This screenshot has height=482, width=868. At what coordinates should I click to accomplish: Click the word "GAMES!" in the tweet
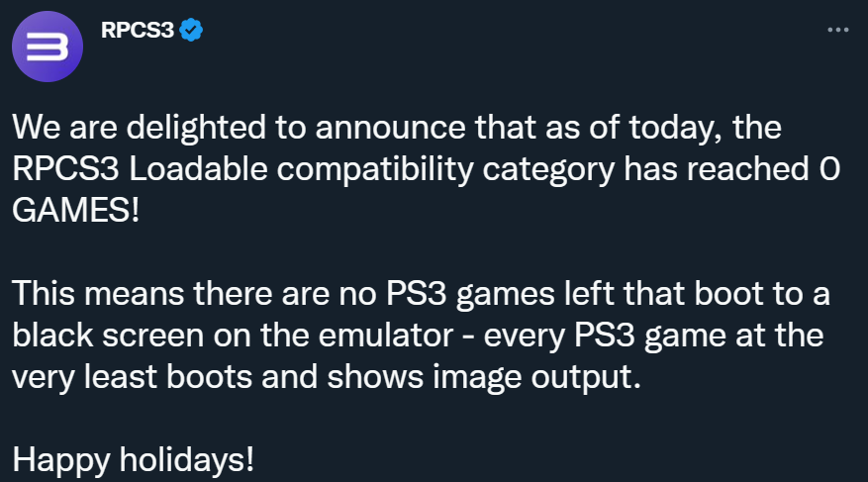pyautogui.click(x=76, y=211)
